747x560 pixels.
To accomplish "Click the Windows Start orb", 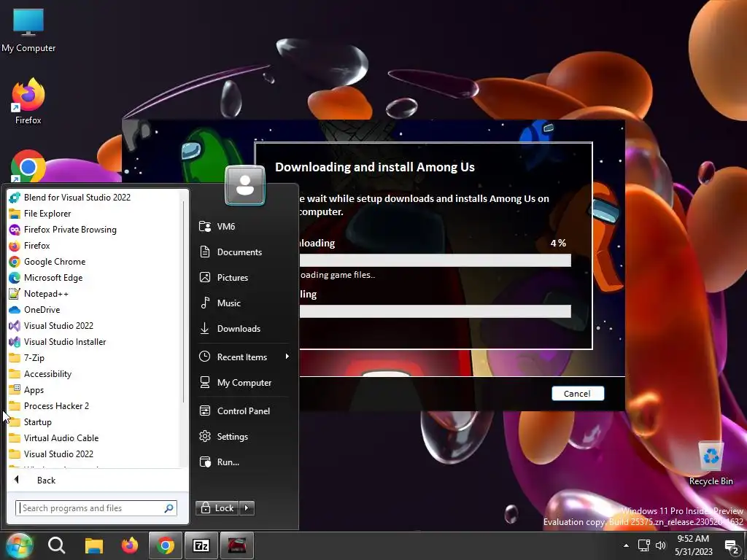I will [20, 545].
